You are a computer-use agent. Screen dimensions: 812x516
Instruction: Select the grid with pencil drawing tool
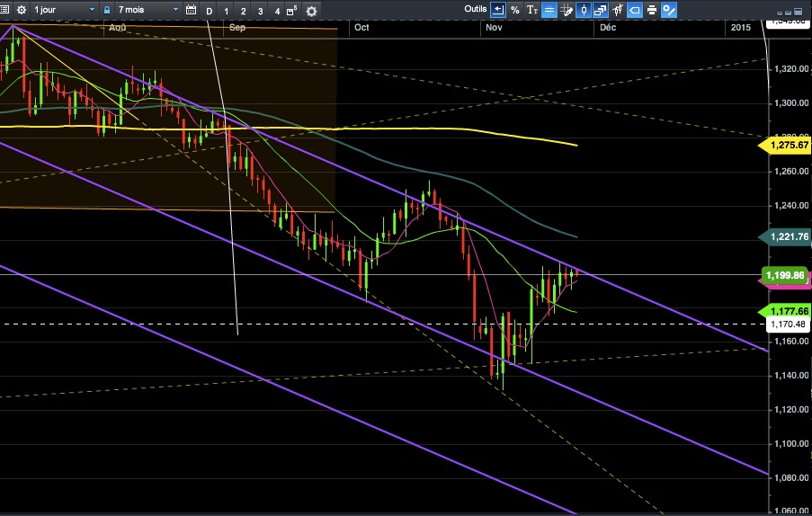click(567, 10)
